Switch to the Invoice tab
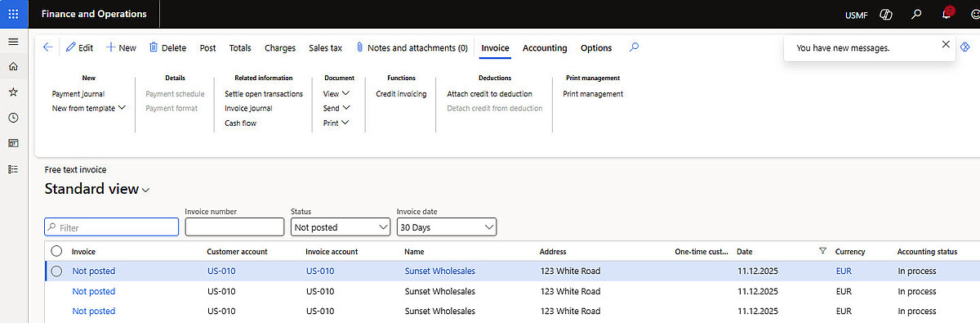 (x=495, y=48)
